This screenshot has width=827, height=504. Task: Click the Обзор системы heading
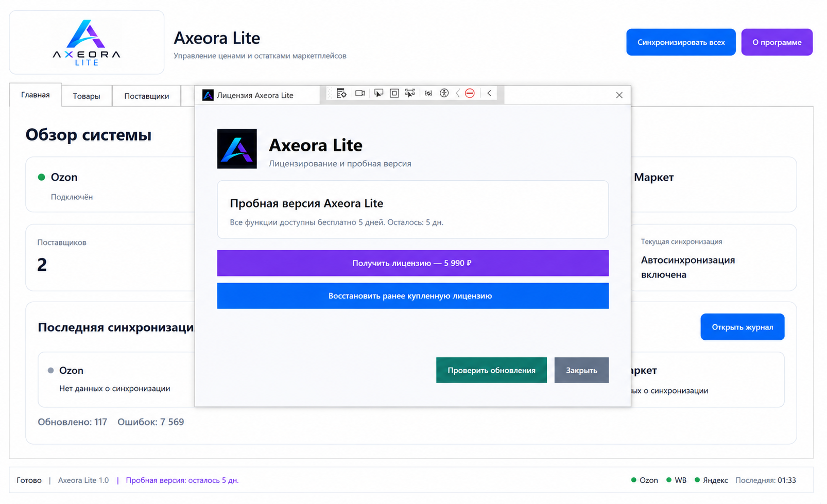point(89,135)
